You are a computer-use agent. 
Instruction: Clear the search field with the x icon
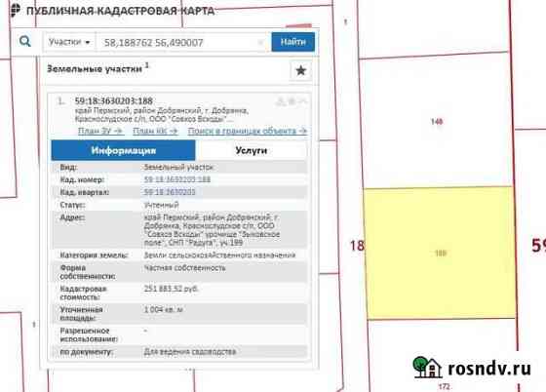click(x=260, y=43)
